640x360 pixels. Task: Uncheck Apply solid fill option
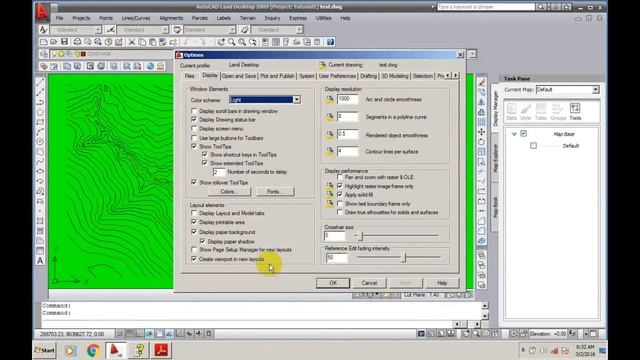340,195
